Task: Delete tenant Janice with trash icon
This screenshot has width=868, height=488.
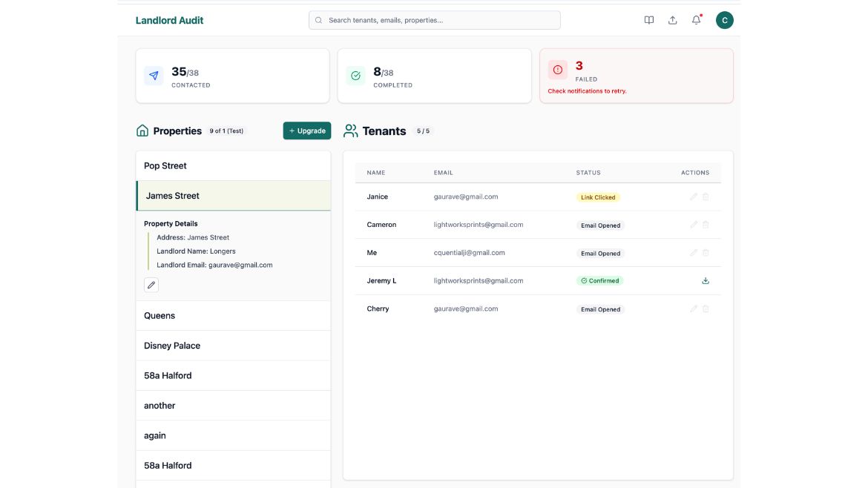Action: [706, 197]
